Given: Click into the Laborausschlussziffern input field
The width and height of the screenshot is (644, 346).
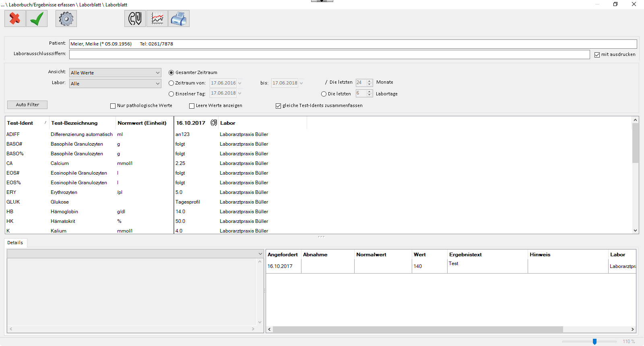Looking at the screenshot, I should (x=329, y=54).
